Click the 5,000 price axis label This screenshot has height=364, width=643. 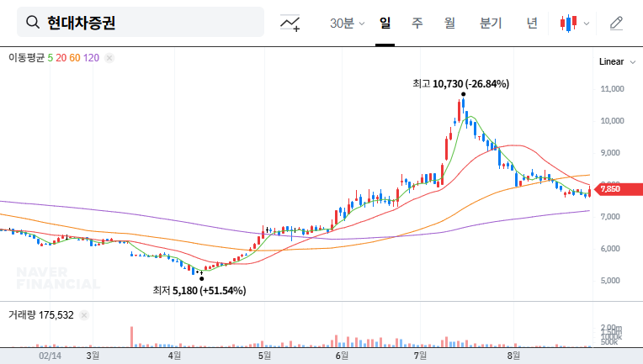pyautogui.click(x=612, y=281)
